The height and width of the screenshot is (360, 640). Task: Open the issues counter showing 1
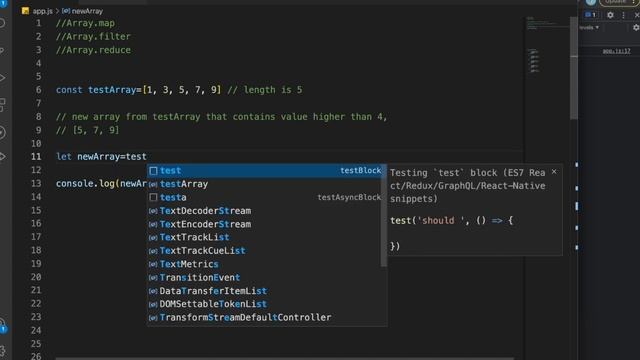(590, 15)
